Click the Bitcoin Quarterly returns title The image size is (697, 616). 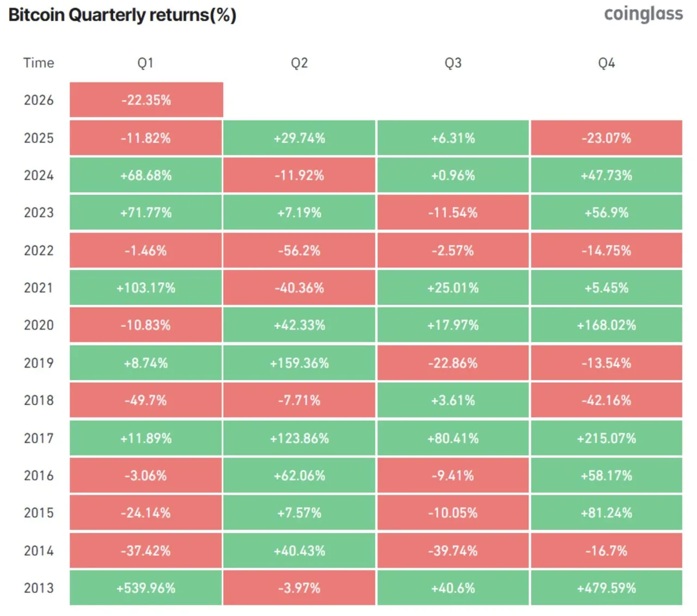123,15
